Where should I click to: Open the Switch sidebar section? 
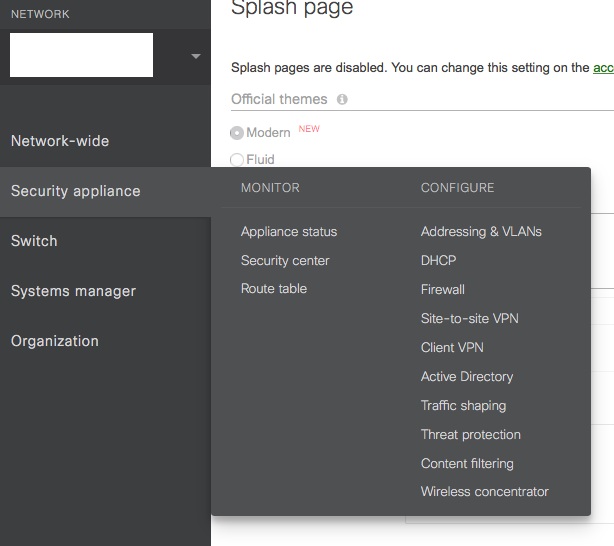(x=34, y=241)
